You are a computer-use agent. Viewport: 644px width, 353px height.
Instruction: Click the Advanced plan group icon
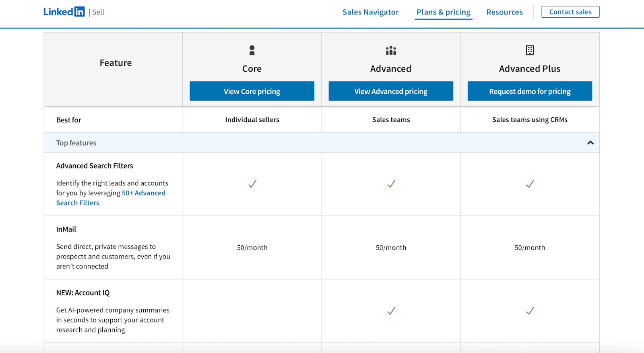[x=391, y=50]
